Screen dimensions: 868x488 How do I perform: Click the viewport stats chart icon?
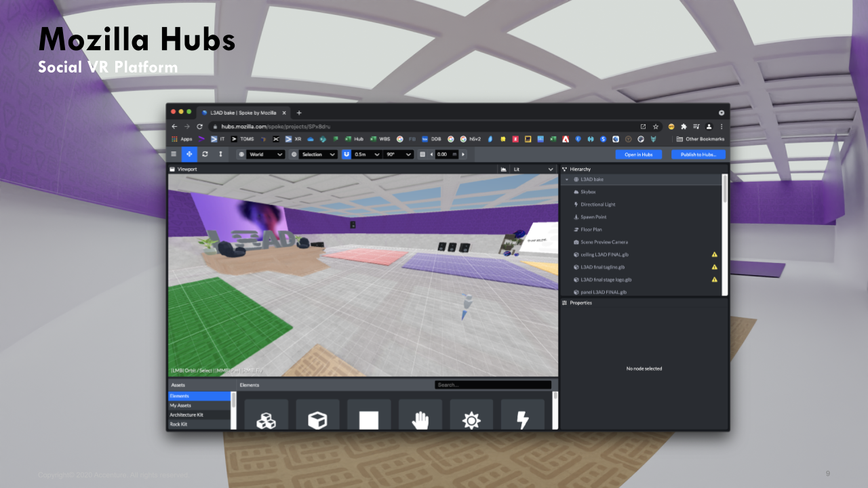point(504,169)
